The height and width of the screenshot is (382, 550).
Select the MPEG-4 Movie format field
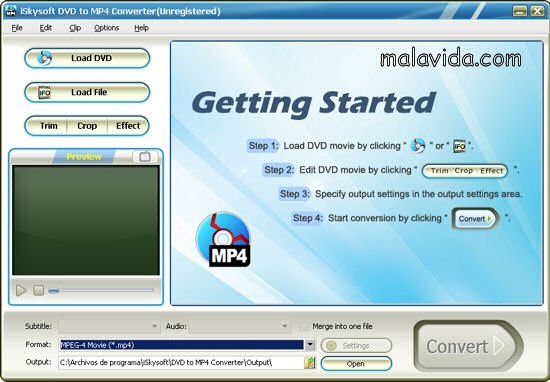(x=182, y=345)
